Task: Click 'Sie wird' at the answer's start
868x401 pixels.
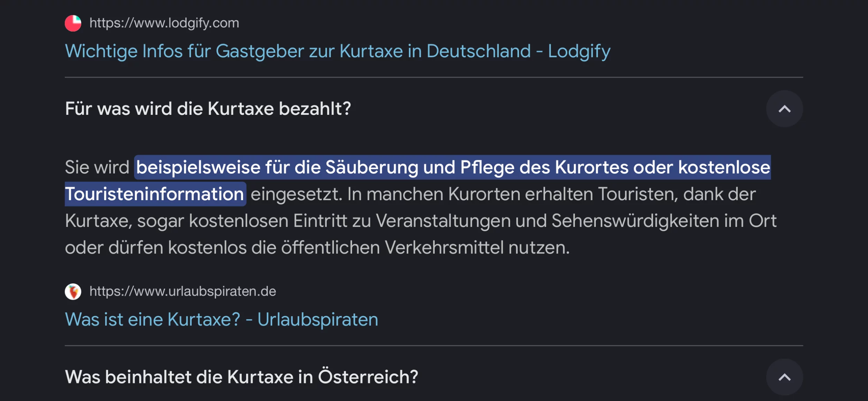Action: 97,168
